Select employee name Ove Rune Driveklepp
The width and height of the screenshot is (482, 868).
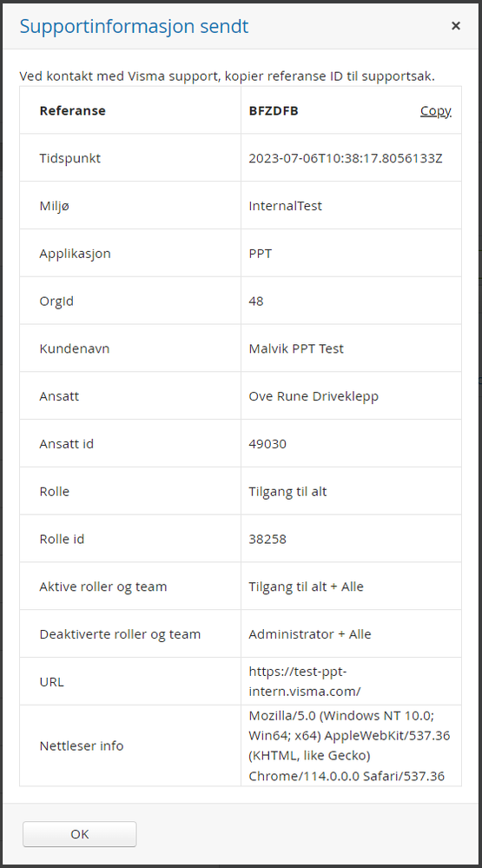pos(314,396)
